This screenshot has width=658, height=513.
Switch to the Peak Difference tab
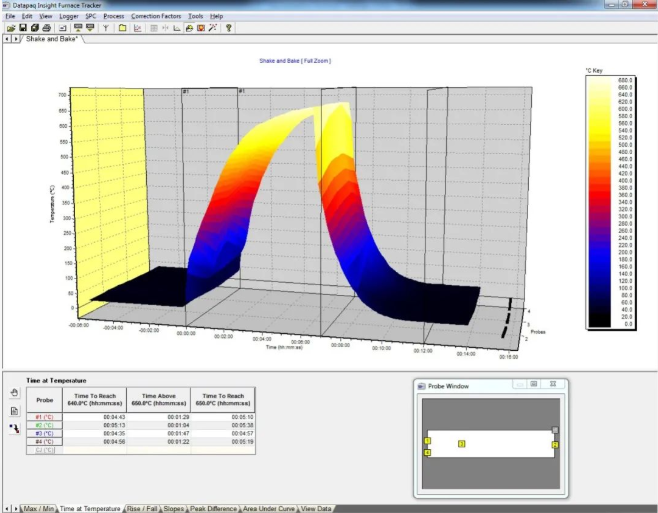coord(214,508)
